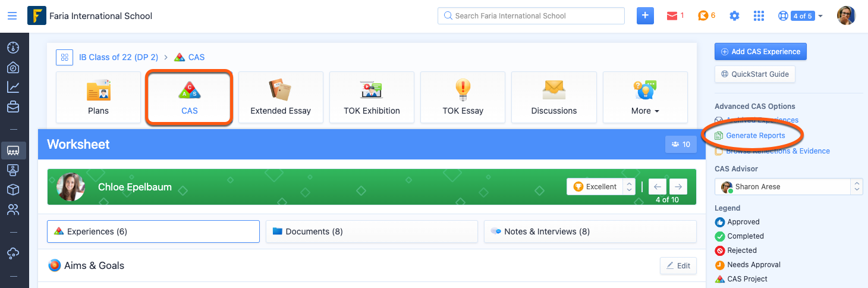Open the CAS Advisor Sharon Arese dropdown
The image size is (868, 288).
click(788, 187)
